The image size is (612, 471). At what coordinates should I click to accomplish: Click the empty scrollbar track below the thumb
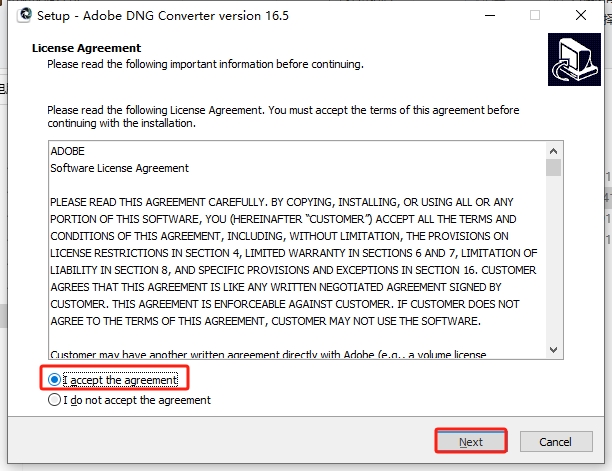click(x=553, y=259)
